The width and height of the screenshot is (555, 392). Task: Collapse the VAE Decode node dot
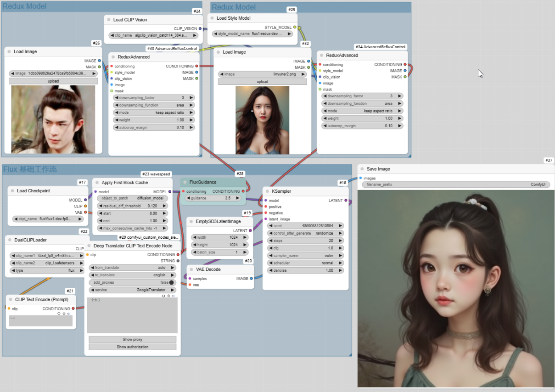click(191, 269)
